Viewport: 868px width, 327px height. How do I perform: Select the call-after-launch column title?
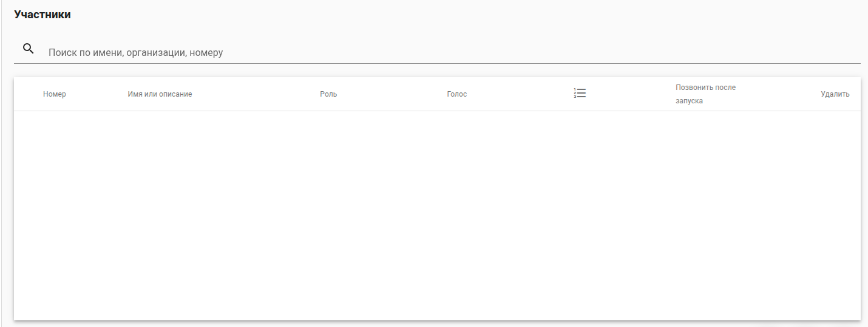pos(705,94)
